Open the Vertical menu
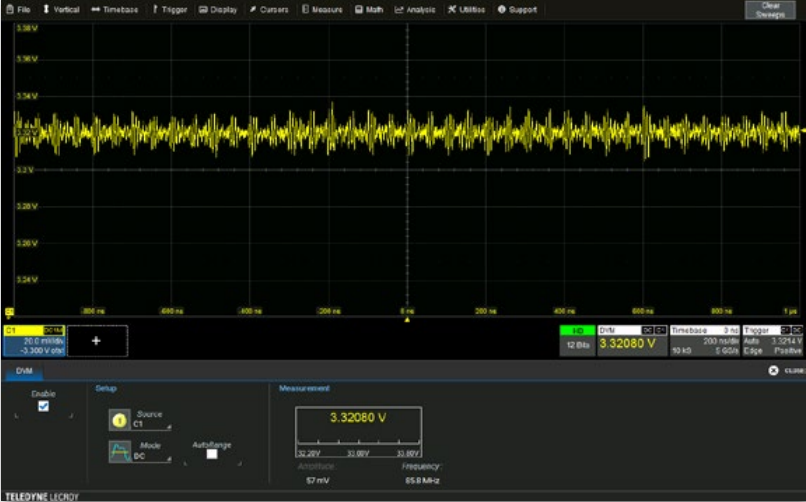Image resolution: width=806 pixels, height=502 pixels. tap(61, 9)
